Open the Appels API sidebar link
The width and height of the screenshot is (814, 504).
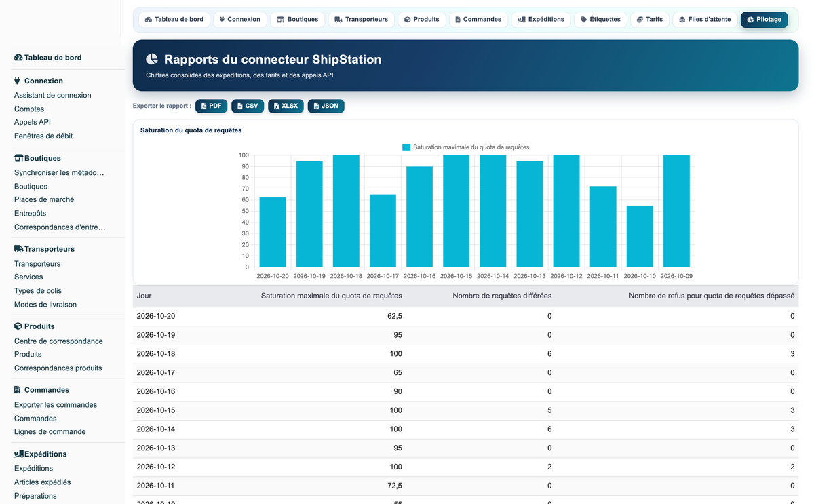click(33, 123)
